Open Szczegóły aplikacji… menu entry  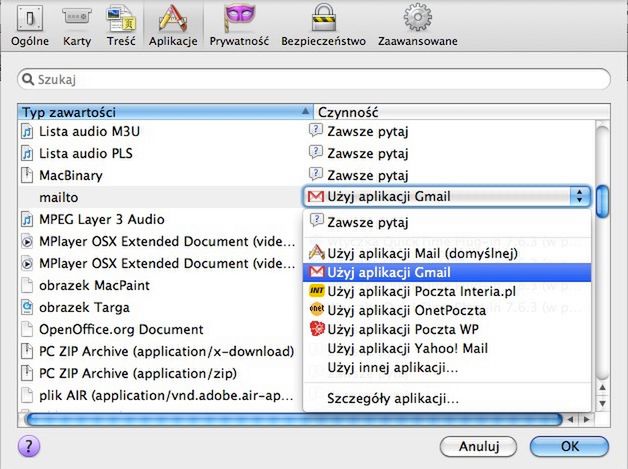click(447, 399)
